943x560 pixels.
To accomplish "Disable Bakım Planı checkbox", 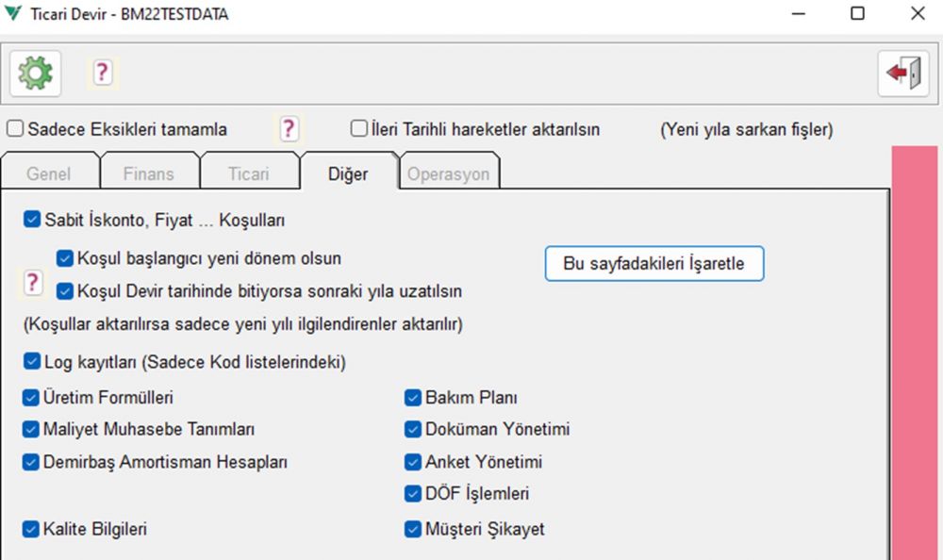I will coord(412,398).
